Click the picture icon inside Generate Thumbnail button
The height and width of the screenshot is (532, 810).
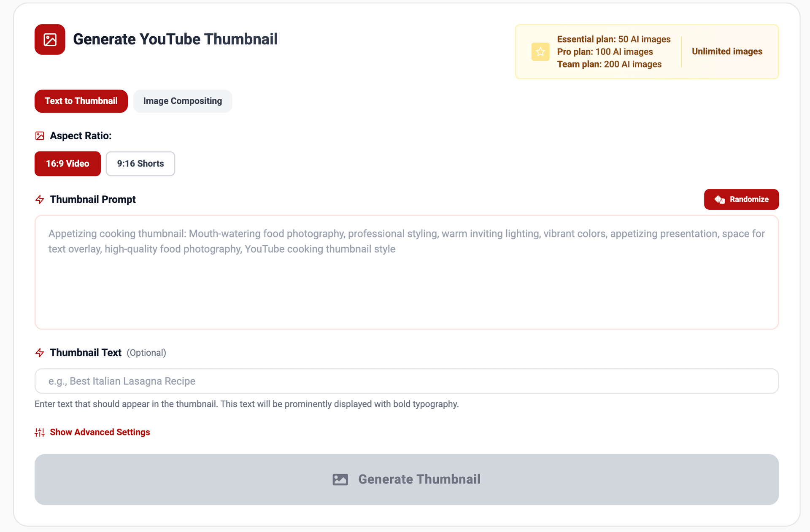tap(340, 479)
